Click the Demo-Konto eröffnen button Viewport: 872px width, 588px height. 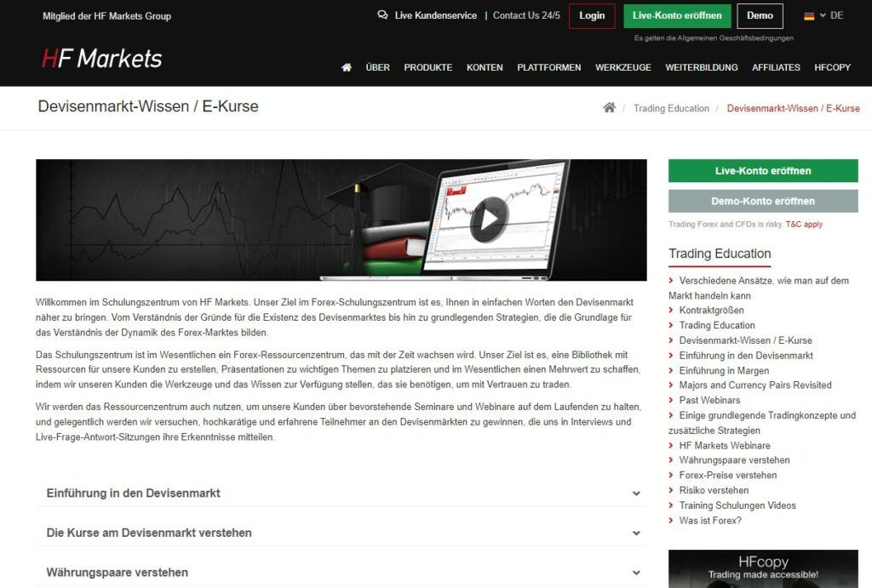click(763, 201)
